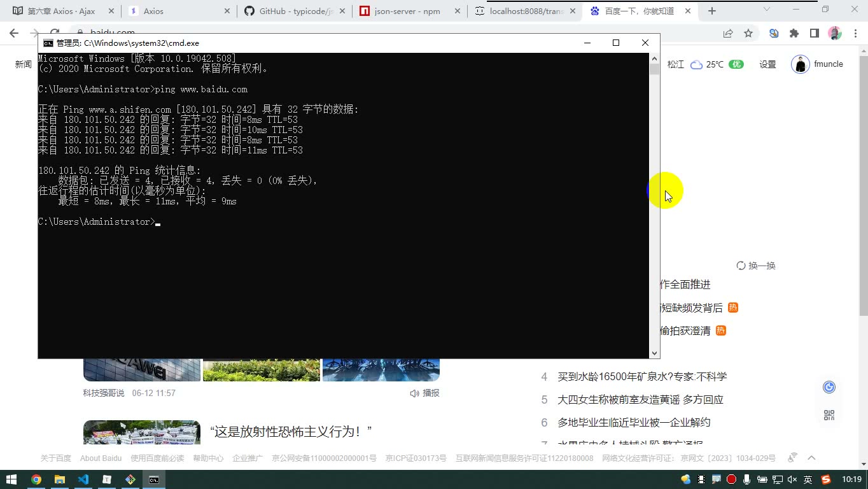Click the Chrome back arrow

[x=14, y=33]
